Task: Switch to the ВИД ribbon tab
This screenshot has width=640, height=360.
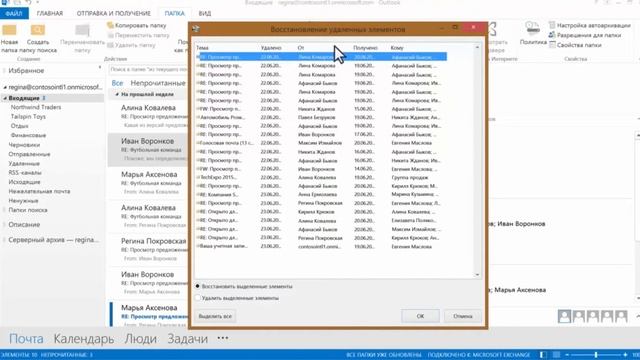Action: point(205,13)
